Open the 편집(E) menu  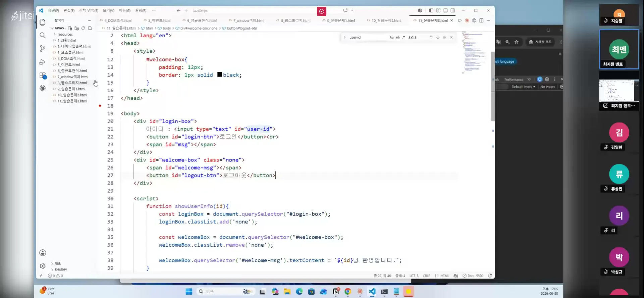click(69, 11)
